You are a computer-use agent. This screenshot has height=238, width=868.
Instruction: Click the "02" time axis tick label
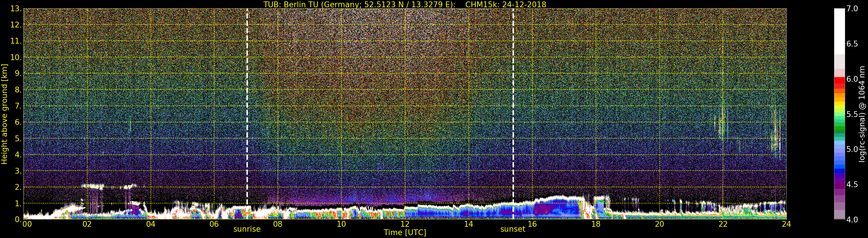coord(87,224)
